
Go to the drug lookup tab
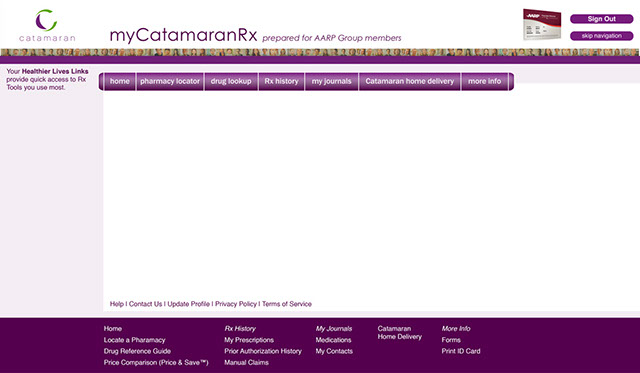pyautogui.click(x=231, y=81)
